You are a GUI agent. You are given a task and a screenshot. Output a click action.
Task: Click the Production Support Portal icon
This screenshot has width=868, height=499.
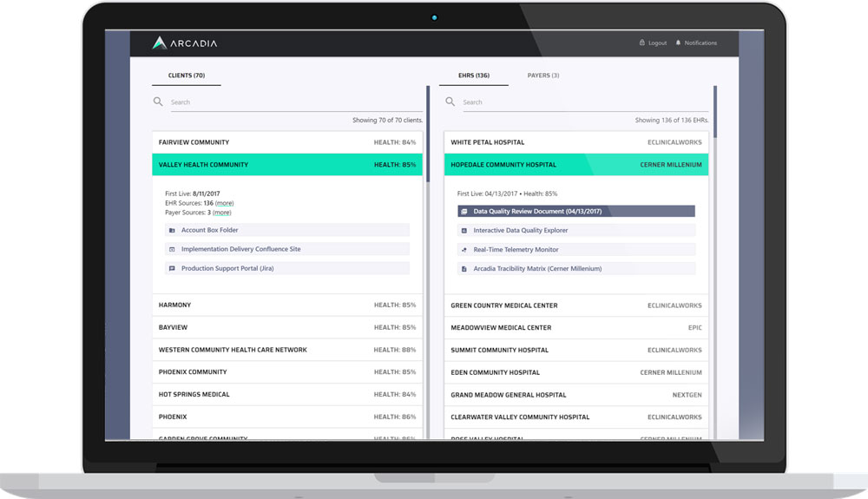pyautogui.click(x=172, y=268)
